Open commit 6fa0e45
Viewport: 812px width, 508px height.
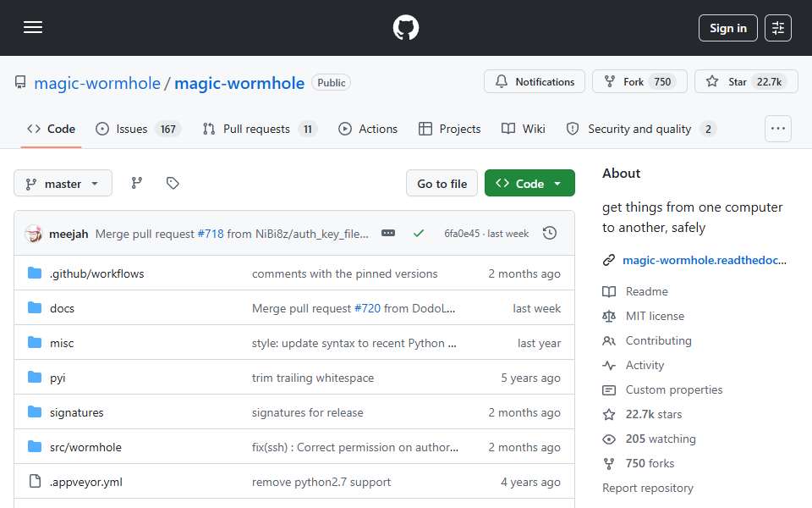coord(462,234)
